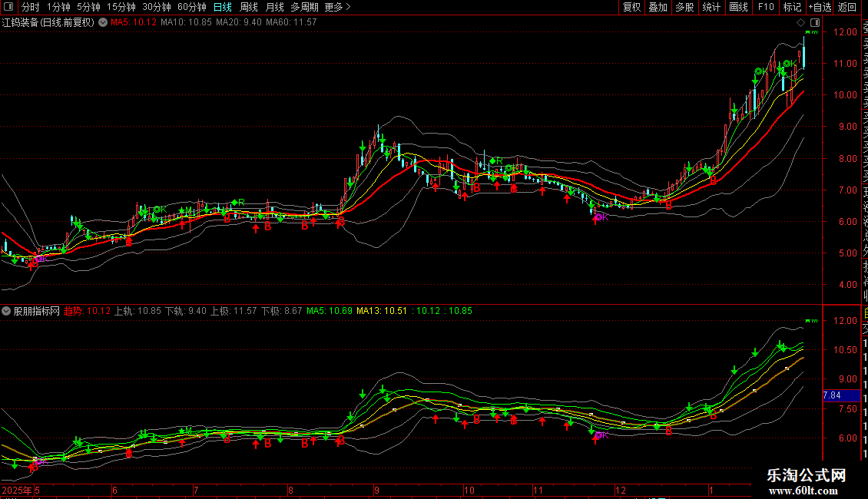Click the magenta circle OK signal near December
Viewport: 868px width, 499px height.
tap(597, 217)
